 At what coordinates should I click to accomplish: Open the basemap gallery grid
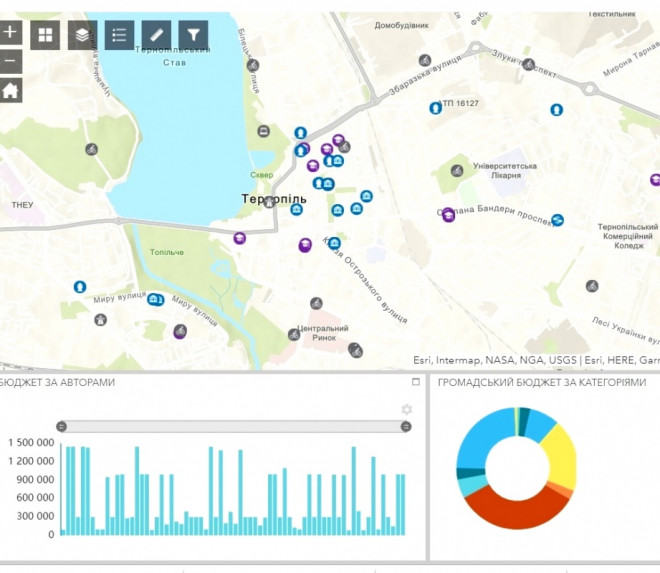click(x=45, y=35)
